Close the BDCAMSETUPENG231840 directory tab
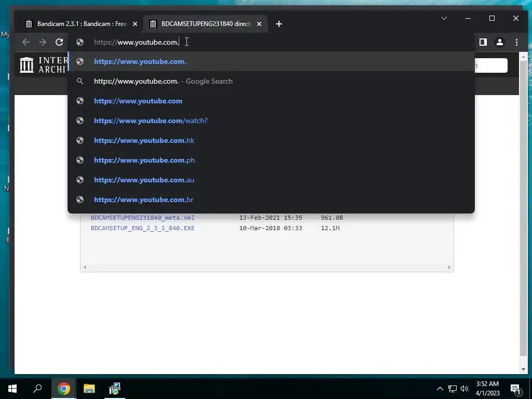 [259, 24]
